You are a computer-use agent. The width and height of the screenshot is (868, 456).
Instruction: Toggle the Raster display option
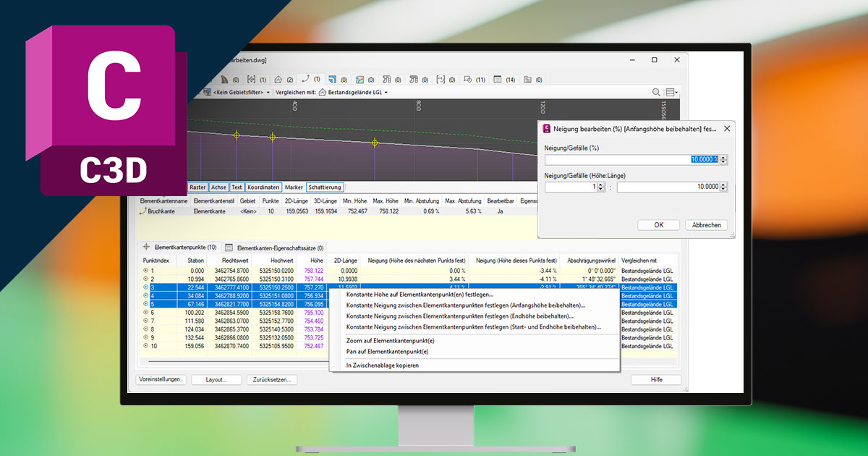(x=197, y=187)
